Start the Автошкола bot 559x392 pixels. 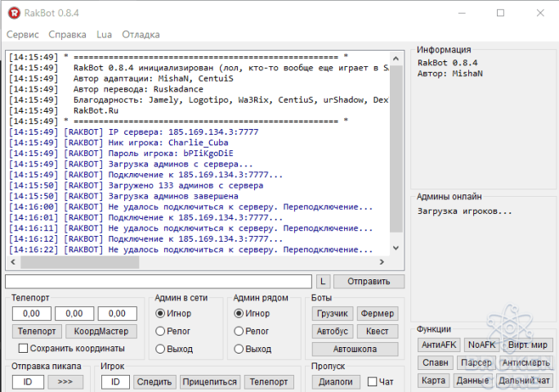pyautogui.click(x=355, y=350)
